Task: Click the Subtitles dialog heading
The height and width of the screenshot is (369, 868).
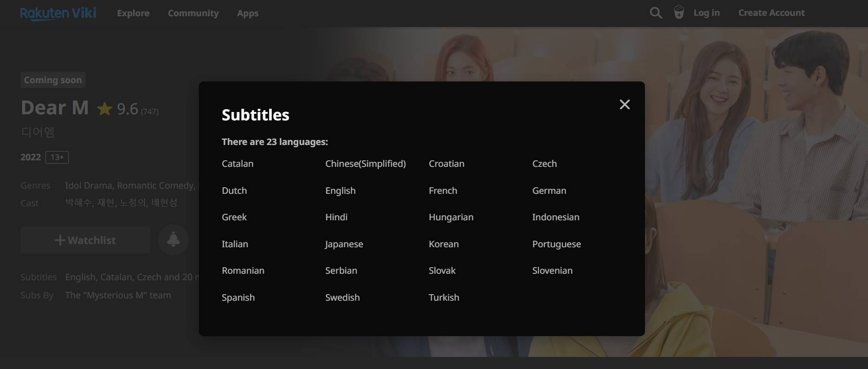Action: [256, 115]
